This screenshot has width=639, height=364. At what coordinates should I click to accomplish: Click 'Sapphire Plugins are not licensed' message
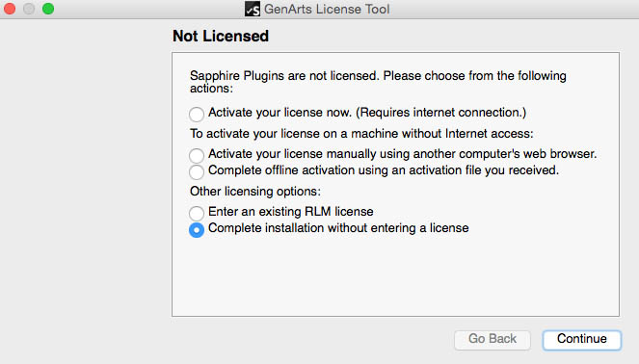click(378, 82)
